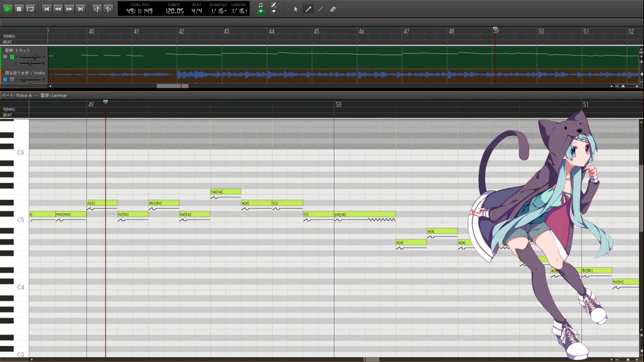644x362 pixels.
Task: Click the piano-roll TEMPO row label
Action: tap(9, 109)
